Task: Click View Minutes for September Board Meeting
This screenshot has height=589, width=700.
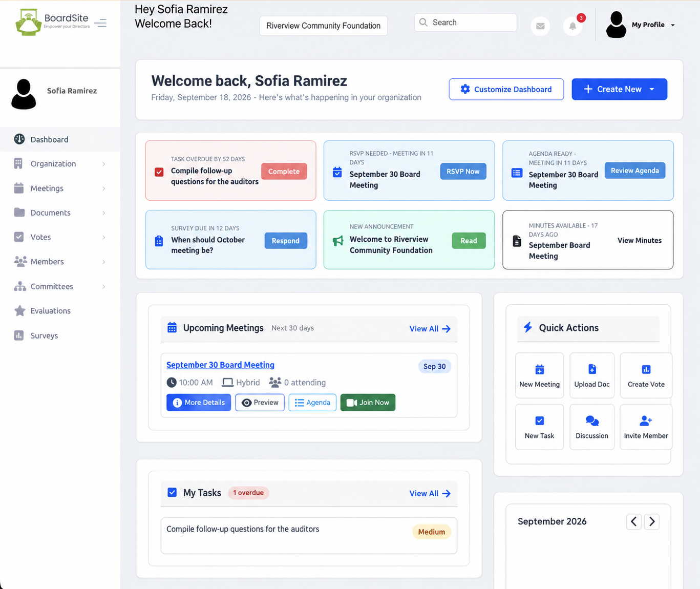Action: click(640, 240)
